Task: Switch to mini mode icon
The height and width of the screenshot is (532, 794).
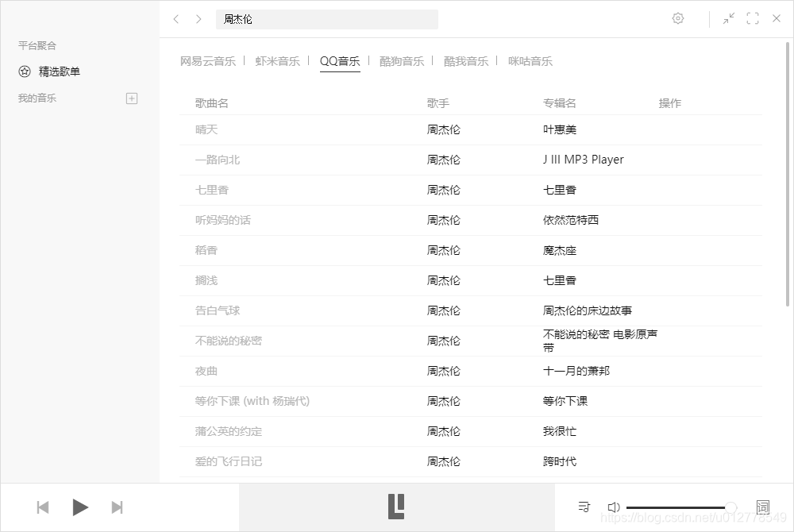Action: (x=729, y=19)
